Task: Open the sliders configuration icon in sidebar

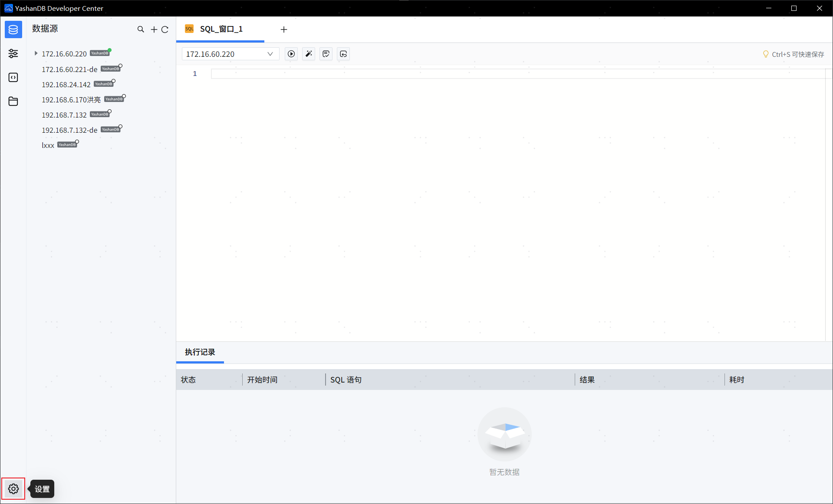Action: [x=13, y=53]
